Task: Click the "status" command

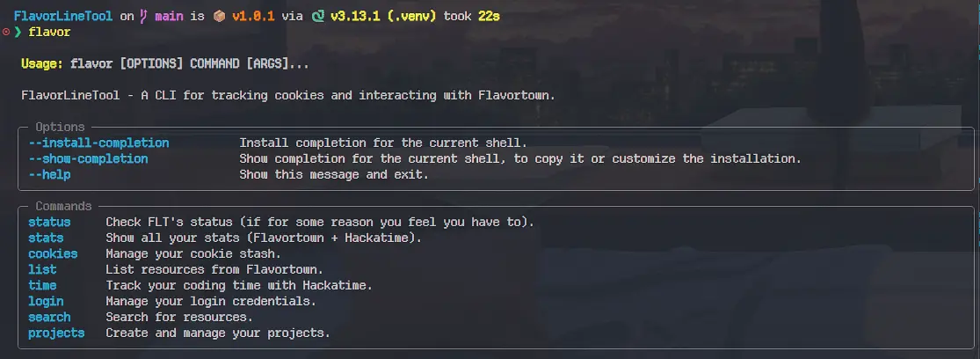Action: tap(49, 222)
